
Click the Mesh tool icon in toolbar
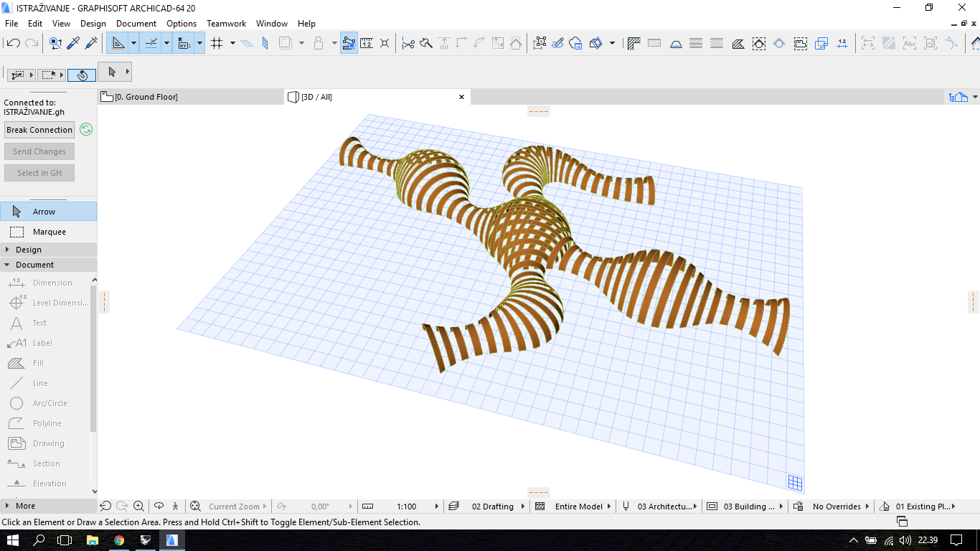tap(738, 43)
